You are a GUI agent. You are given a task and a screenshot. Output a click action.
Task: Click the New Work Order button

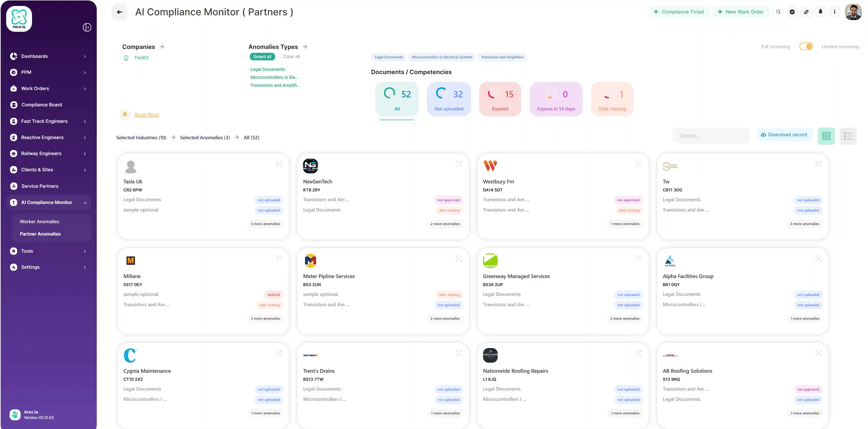click(x=741, y=12)
